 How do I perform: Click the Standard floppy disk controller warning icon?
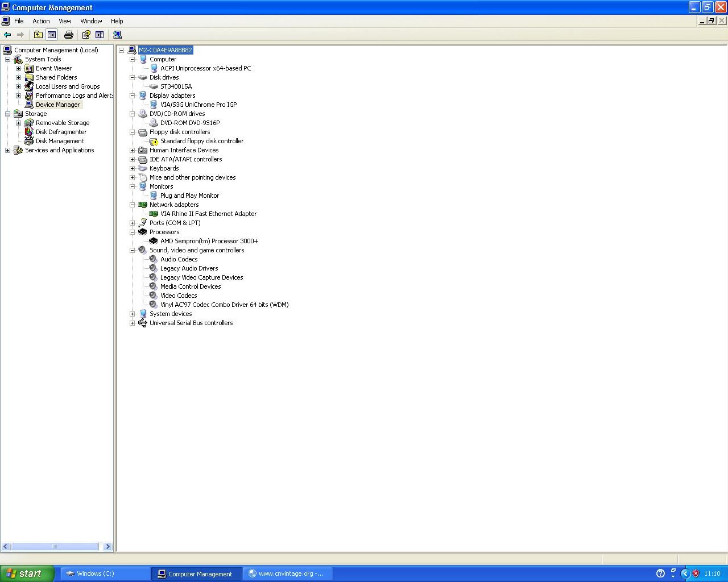(154, 141)
